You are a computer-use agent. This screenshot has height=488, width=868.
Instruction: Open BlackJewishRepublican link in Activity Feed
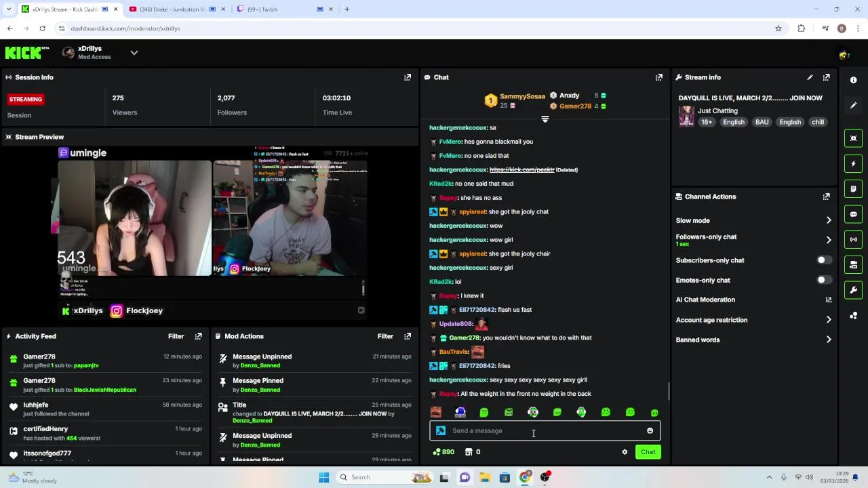click(x=104, y=390)
